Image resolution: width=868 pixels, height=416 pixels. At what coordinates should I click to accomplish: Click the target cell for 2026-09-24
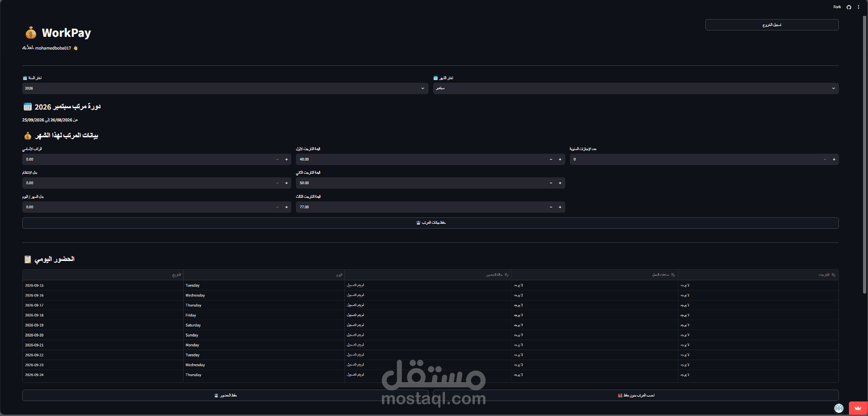tap(758, 375)
